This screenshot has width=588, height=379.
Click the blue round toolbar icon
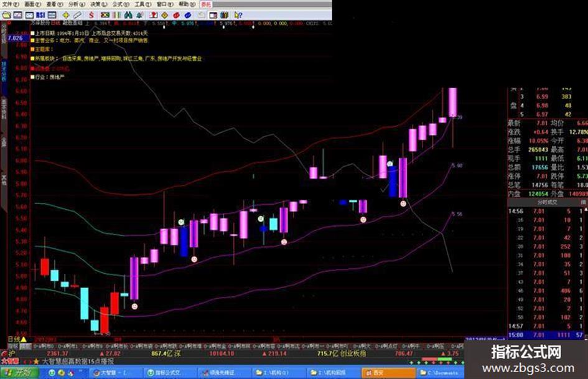188,15
